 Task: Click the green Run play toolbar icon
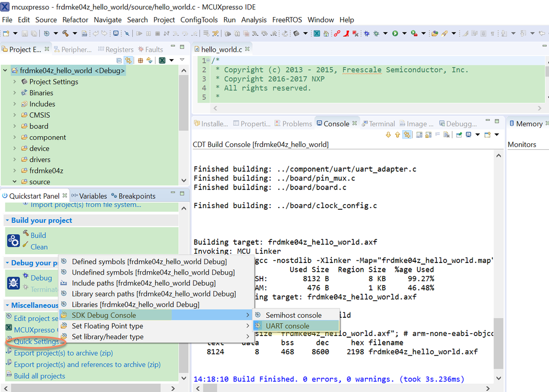(x=395, y=33)
